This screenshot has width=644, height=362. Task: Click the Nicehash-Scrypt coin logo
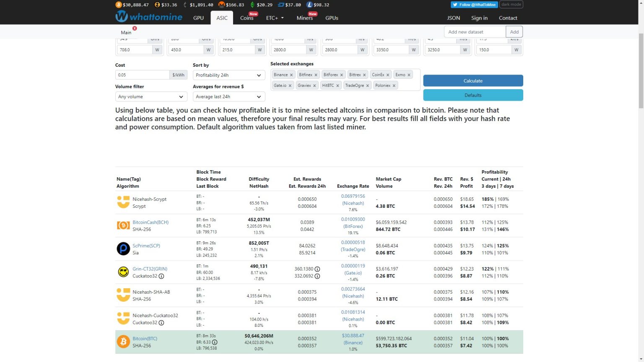(123, 202)
